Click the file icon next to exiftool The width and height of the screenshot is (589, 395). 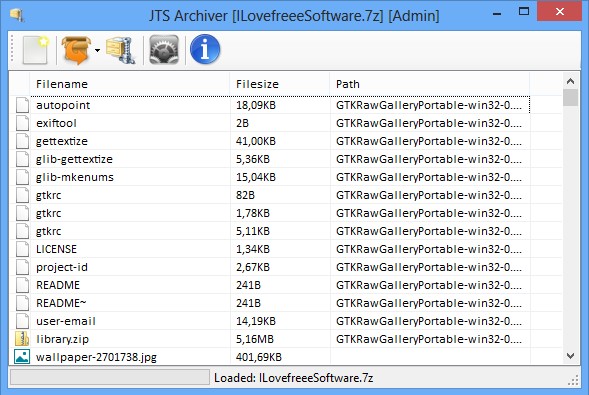point(22,123)
